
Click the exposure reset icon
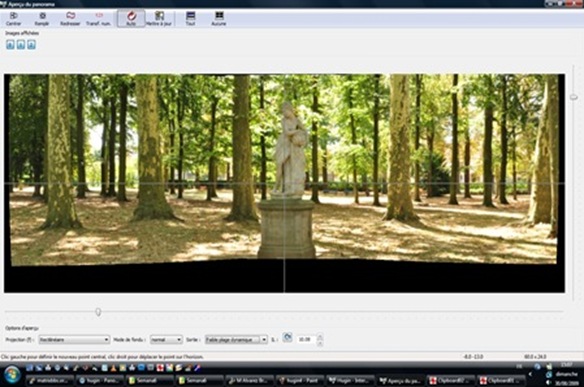(287, 337)
